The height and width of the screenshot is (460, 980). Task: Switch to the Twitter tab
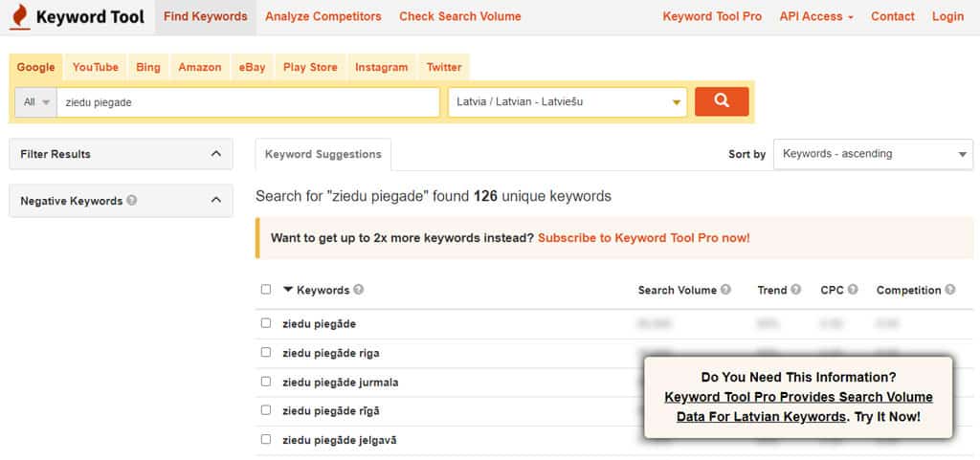(444, 67)
